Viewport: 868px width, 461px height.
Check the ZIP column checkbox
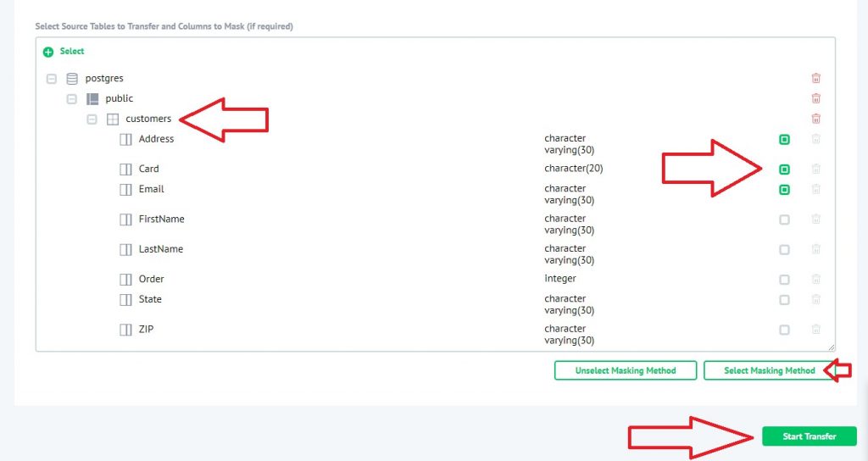coord(784,330)
